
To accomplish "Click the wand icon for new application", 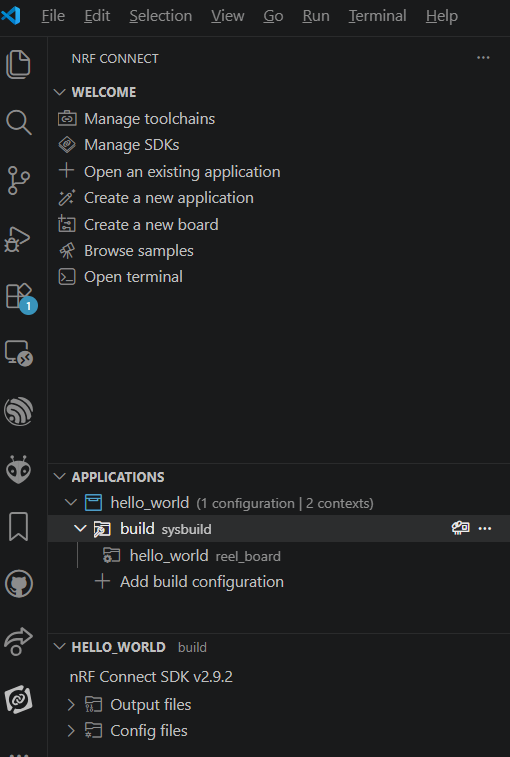I will [67, 197].
